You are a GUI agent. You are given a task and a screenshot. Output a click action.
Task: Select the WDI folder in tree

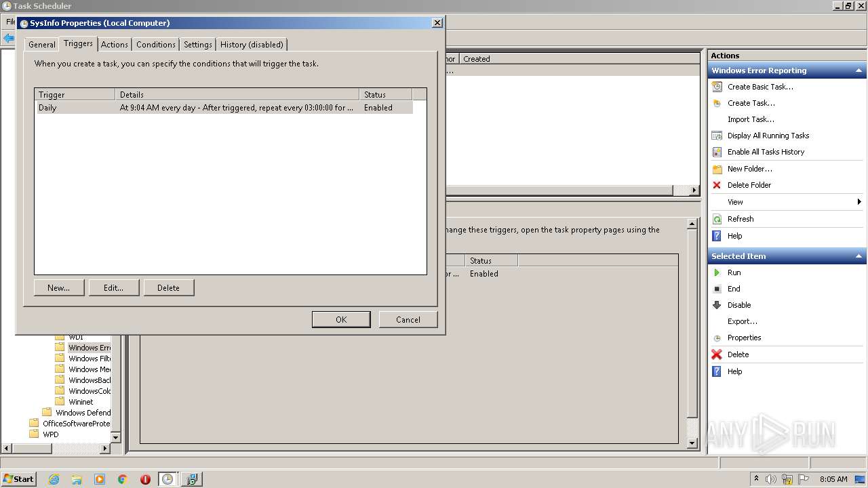coord(76,337)
